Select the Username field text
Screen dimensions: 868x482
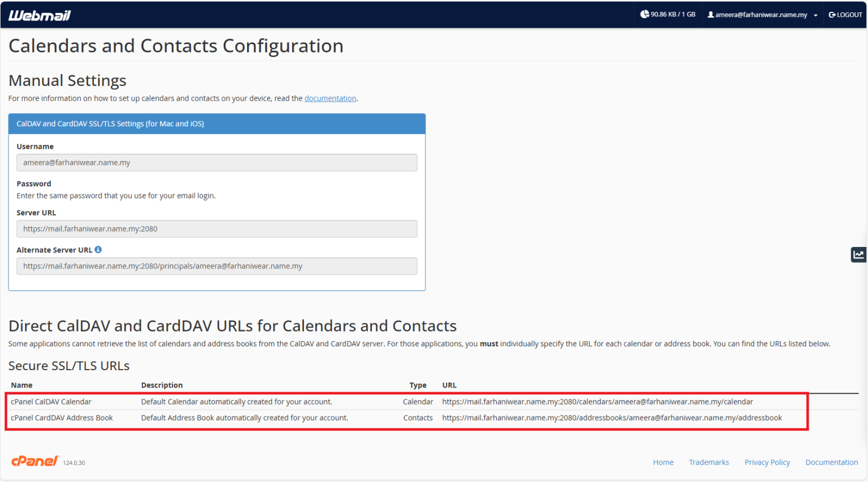(x=217, y=162)
